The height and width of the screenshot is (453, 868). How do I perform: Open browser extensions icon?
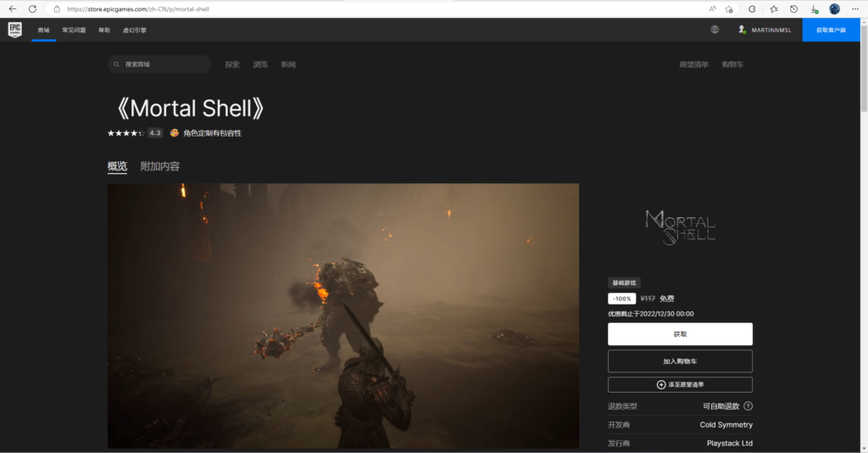tap(752, 8)
